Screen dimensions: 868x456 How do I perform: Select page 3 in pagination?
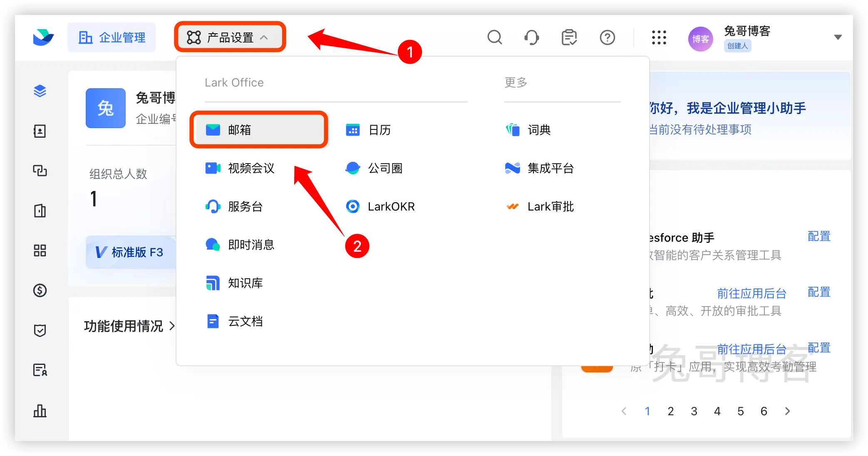tap(694, 411)
